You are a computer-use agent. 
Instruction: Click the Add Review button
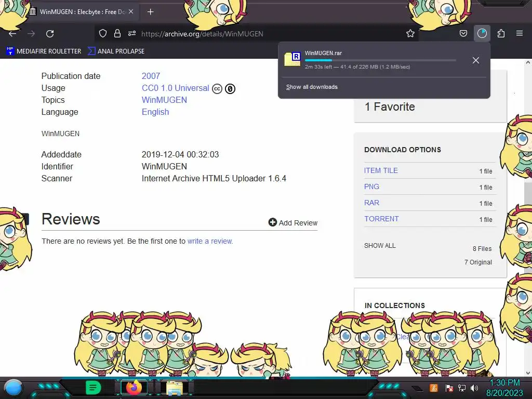pyautogui.click(x=293, y=222)
